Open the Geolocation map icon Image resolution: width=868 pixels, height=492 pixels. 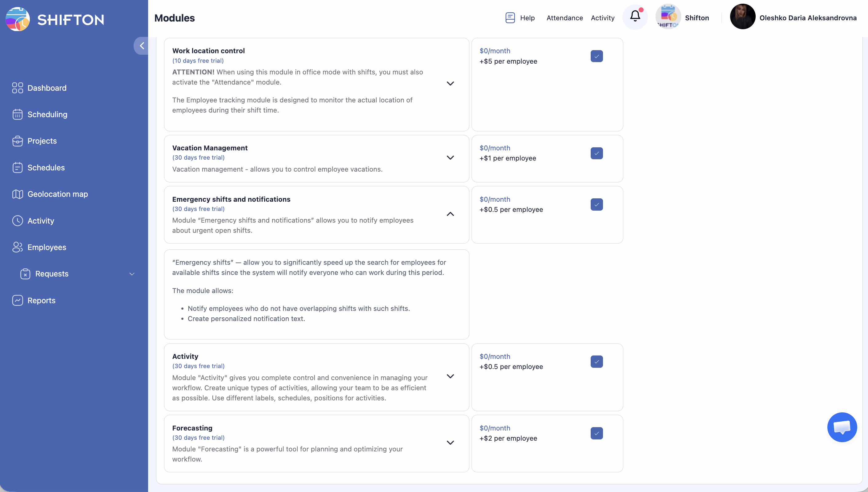(18, 194)
